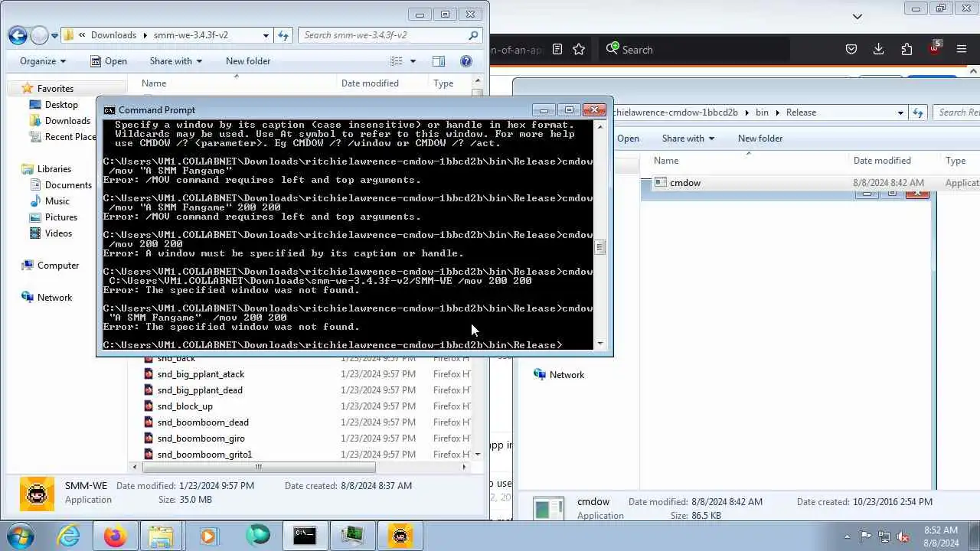980x551 pixels.
Task: Select Libraries in the navigation pane
Action: click(x=54, y=169)
